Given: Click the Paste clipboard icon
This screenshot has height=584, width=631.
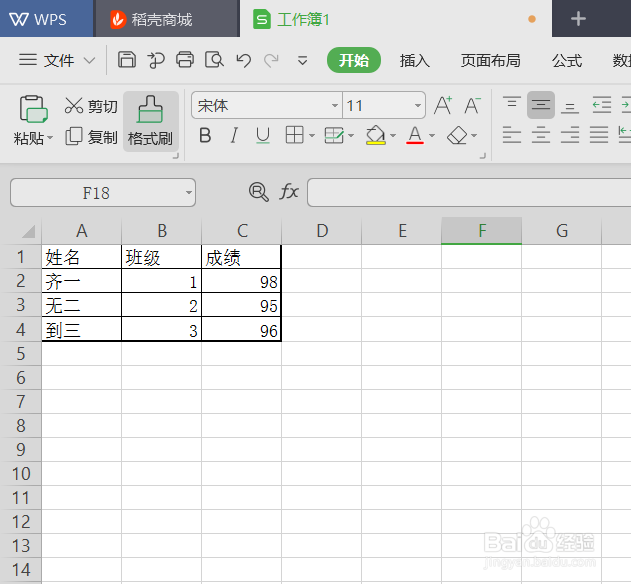Looking at the screenshot, I should [x=33, y=109].
